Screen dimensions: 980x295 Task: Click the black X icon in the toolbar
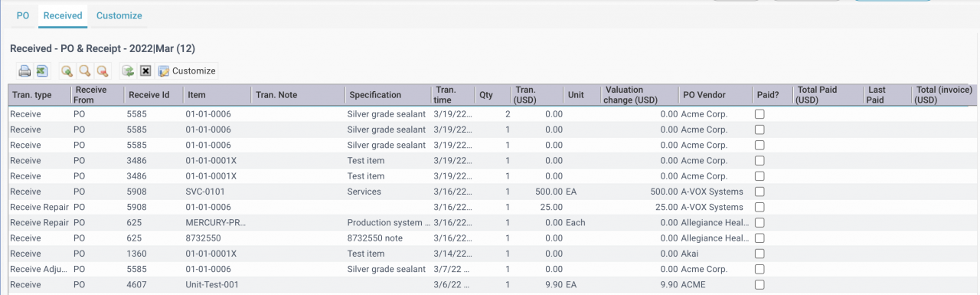point(145,71)
